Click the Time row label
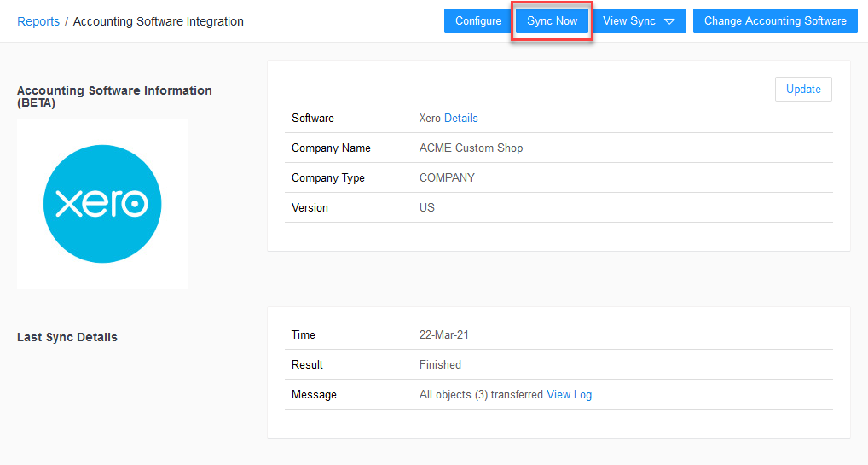 pyautogui.click(x=304, y=334)
